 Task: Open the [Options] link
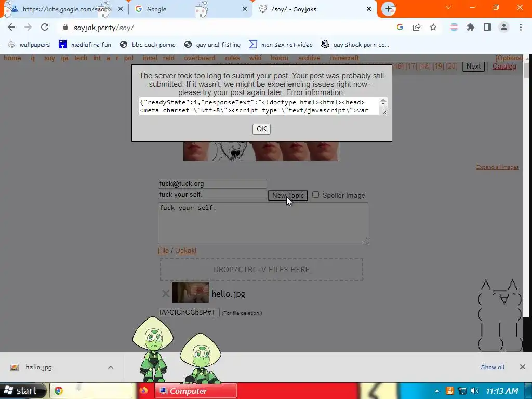(509, 58)
